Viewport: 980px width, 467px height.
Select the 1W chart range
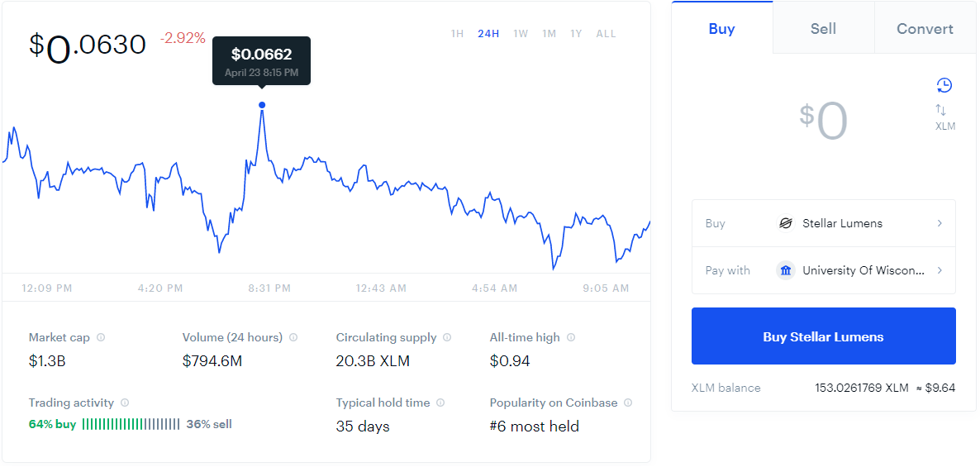521,34
